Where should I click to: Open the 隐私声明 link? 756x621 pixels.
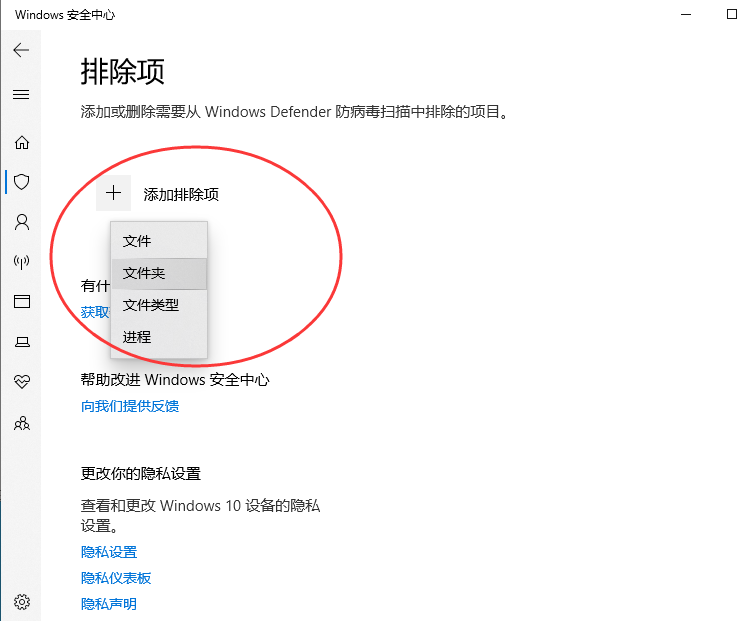coord(109,604)
